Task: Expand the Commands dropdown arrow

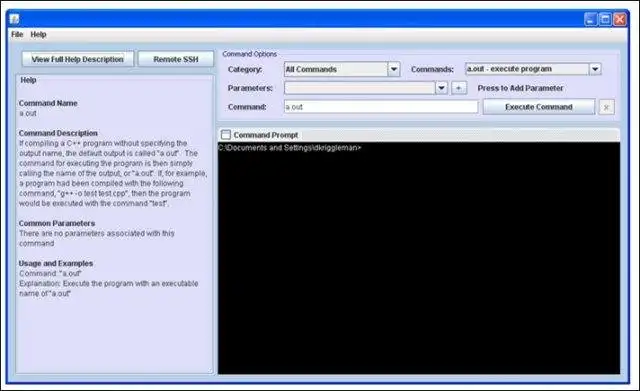Action: [595, 69]
